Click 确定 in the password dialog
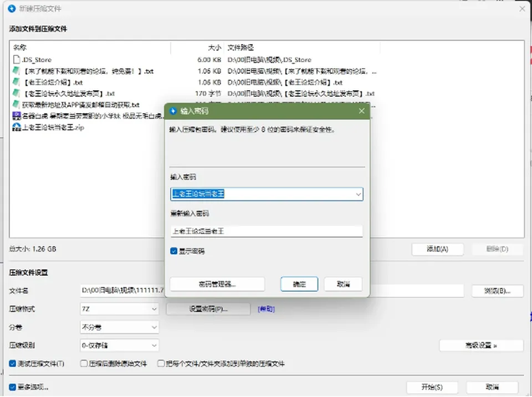The width and height of the screenshot is (532, 397). pos(299,284)
